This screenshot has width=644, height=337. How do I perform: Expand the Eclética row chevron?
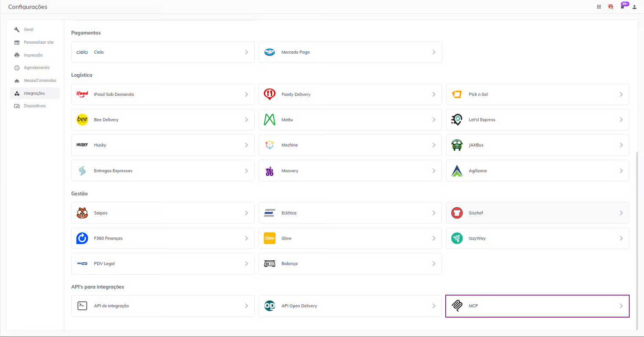[434, 213]
